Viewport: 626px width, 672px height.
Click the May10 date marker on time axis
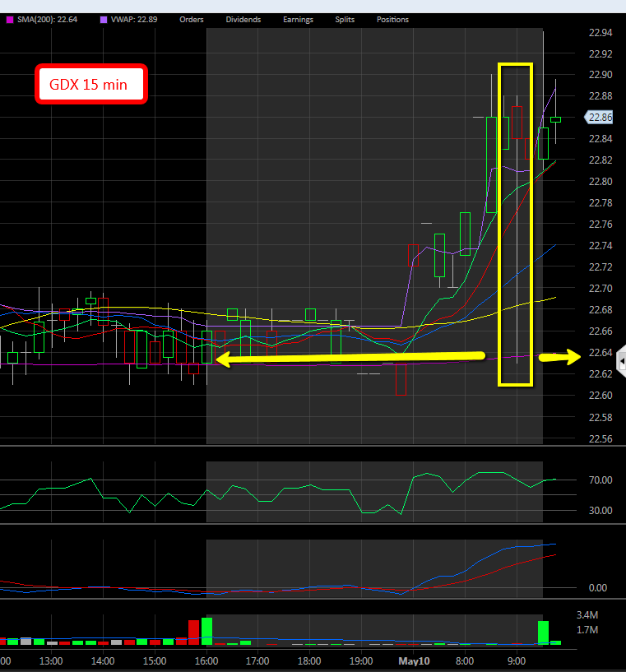(413, 660)
